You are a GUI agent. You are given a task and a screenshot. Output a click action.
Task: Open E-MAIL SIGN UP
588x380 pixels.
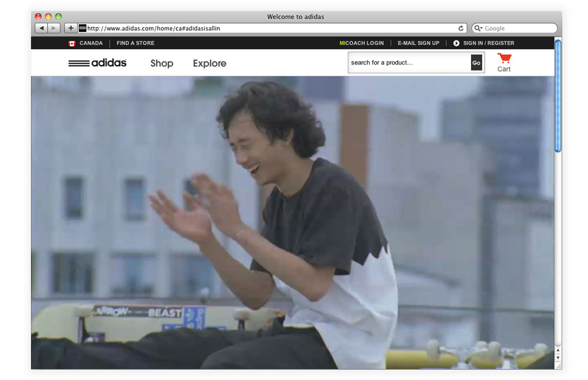click(418, 43)
